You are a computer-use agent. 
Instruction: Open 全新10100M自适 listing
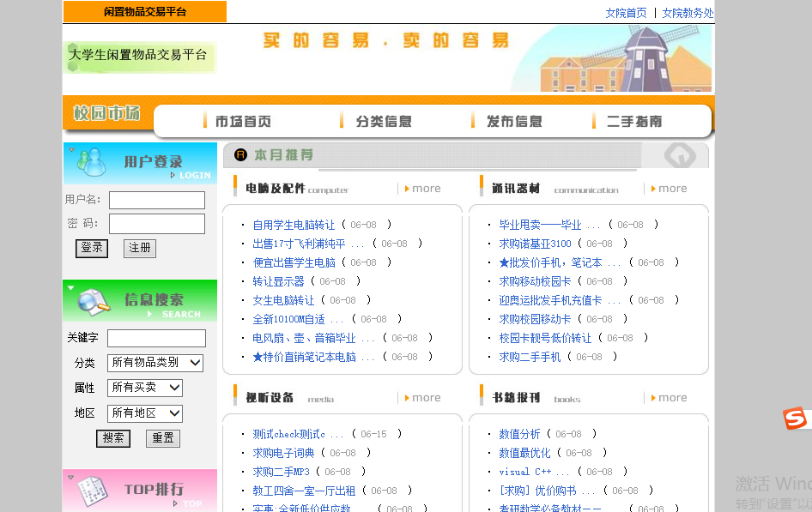tap(299, 319)
